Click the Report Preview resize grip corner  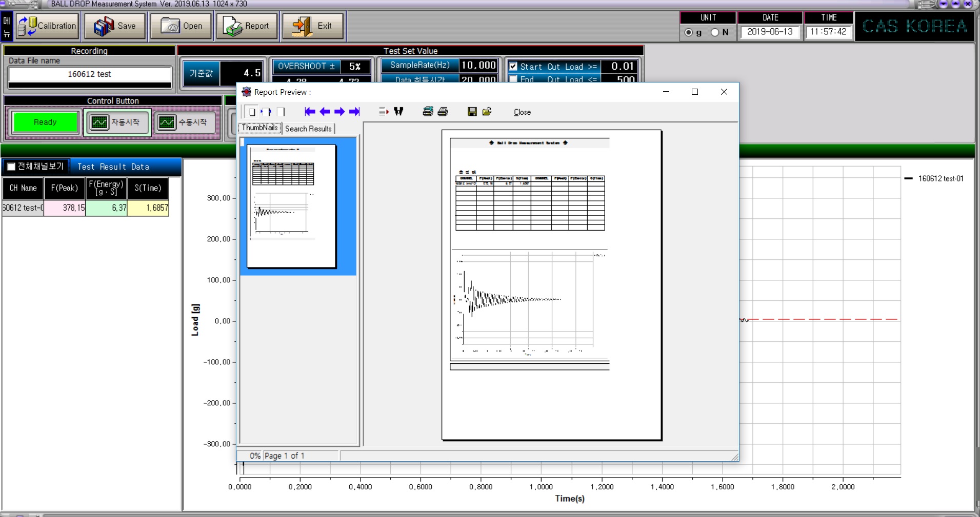click(735, 457)
